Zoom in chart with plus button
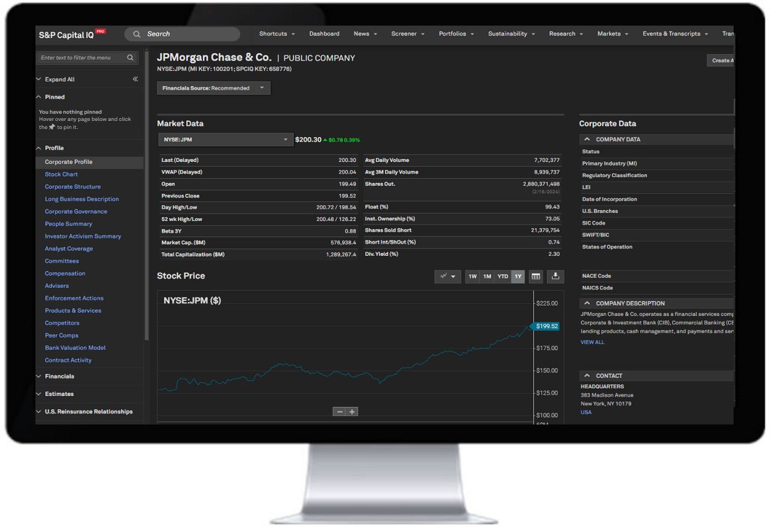 click(x=352, y=412)
